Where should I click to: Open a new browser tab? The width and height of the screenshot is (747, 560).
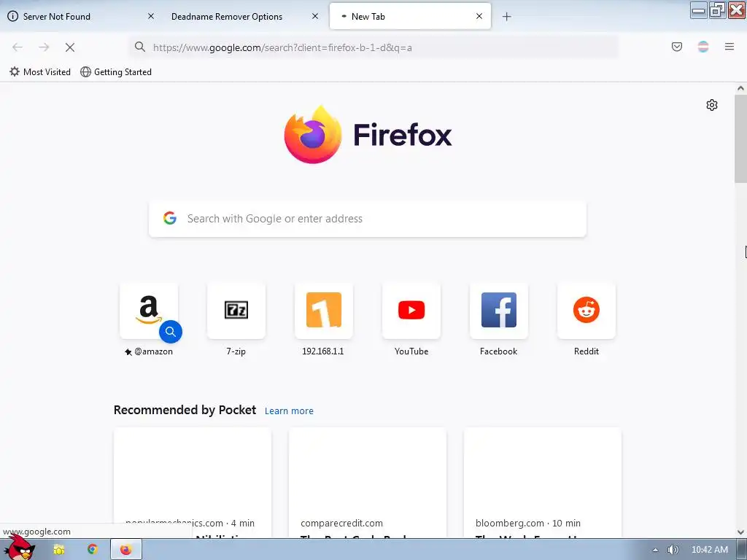506,17
